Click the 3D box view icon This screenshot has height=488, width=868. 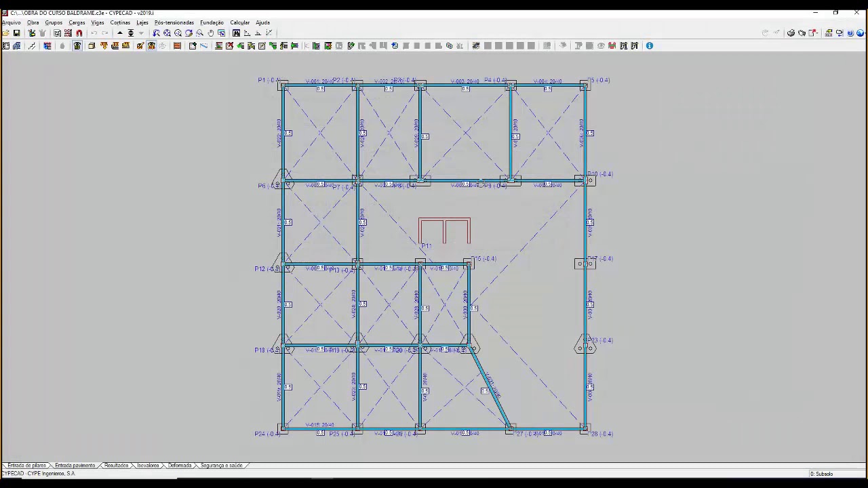tap(92, 45)
